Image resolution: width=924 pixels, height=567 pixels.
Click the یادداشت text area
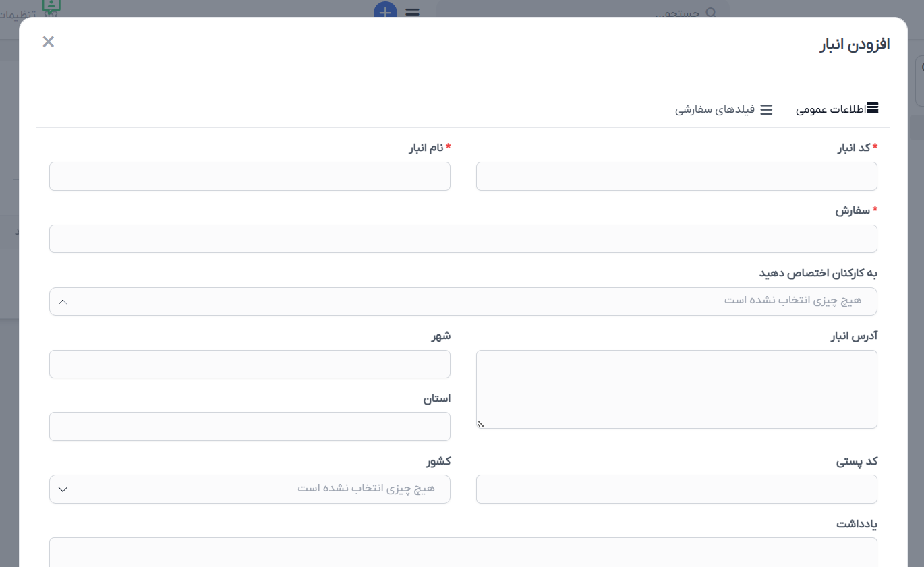pos(463,552)
